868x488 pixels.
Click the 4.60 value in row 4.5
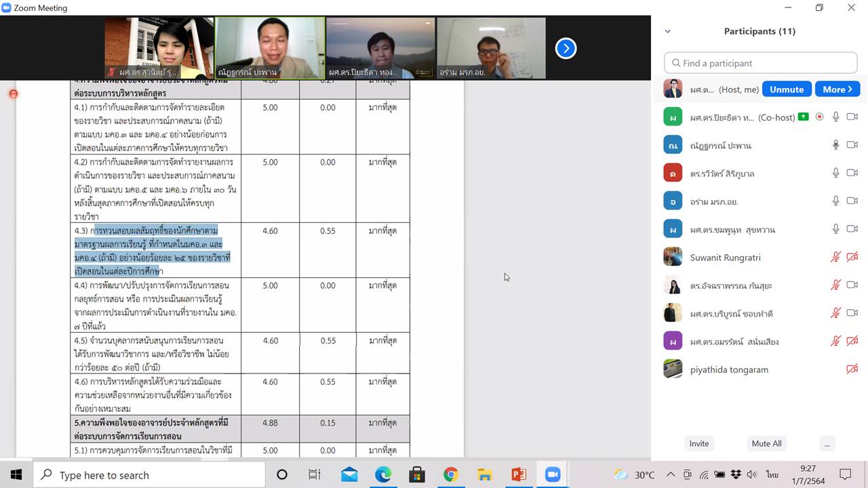coord(270,340)
